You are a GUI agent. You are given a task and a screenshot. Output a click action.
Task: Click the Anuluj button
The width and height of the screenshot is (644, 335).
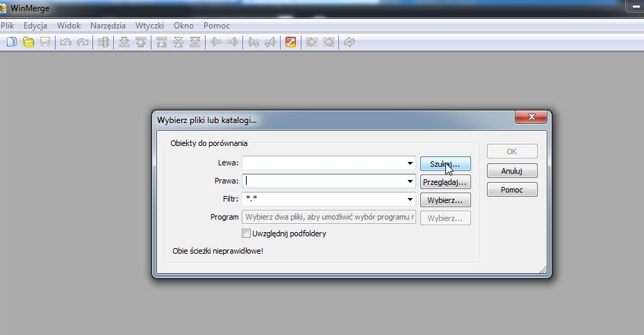click(x=512, y=170)
